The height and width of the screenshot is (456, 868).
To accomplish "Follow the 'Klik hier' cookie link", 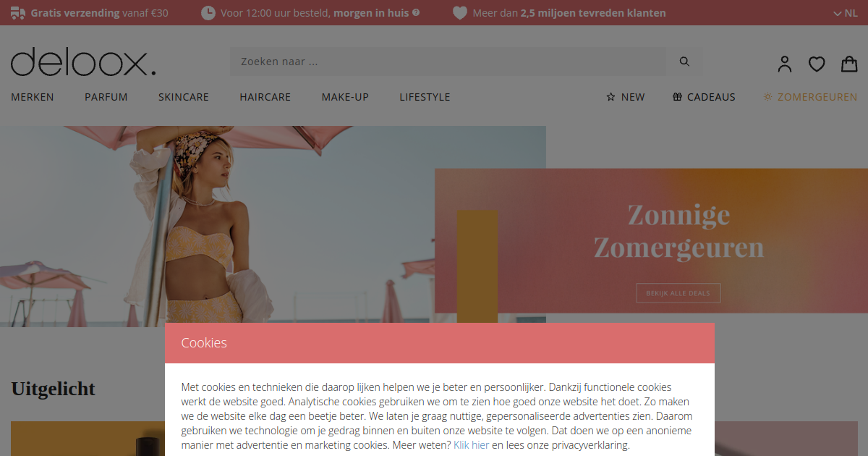I will pos(472,445).
